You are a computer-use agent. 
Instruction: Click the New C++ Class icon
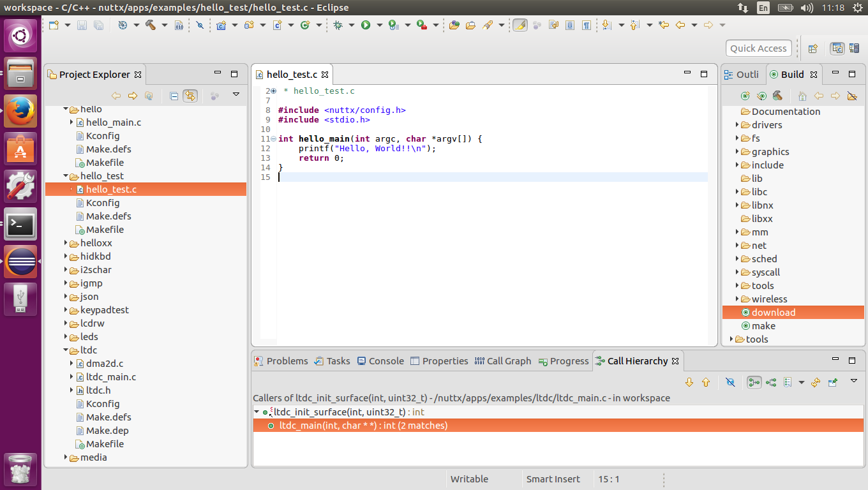[304, 25]
